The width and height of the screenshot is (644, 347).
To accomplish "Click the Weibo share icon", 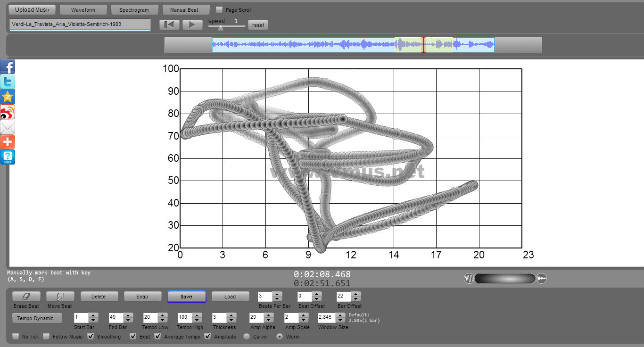I will tap(8, 112).
